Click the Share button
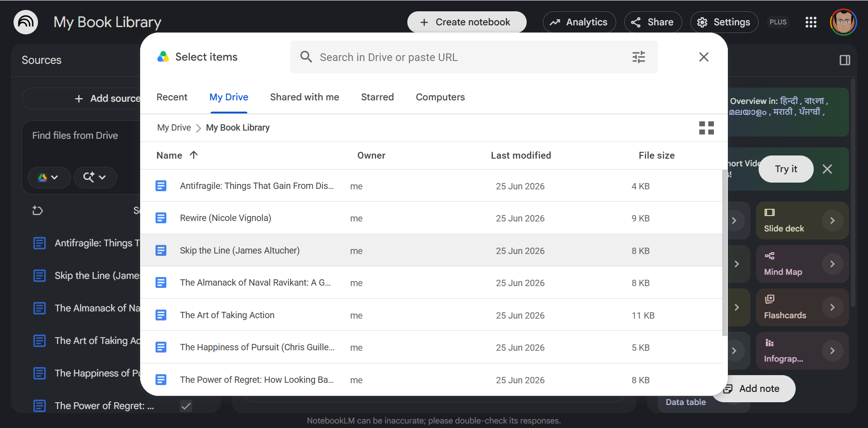This screenshot has width=868, height=428. pyautogui.click(x=653, y=22)
